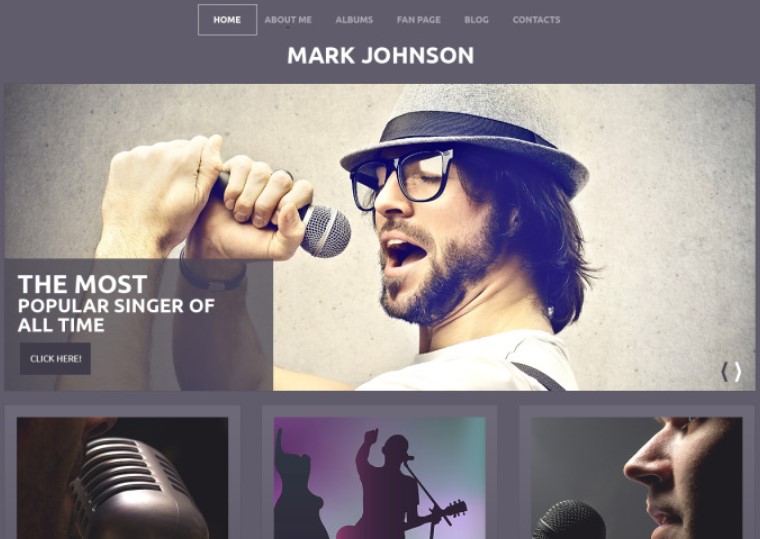Screen dimensions: 760x539
Task: Visit the Fan Page menu item
Action: [x=418, y=20]
